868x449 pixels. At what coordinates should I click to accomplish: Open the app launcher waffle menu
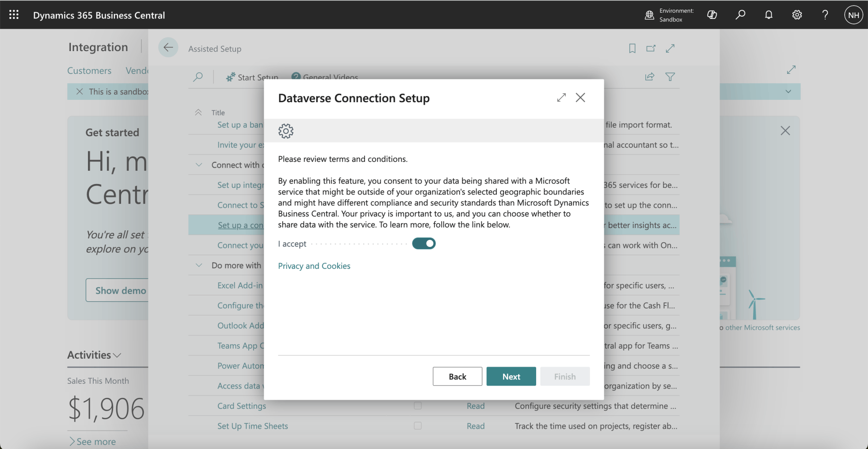[x=14, y=15]
